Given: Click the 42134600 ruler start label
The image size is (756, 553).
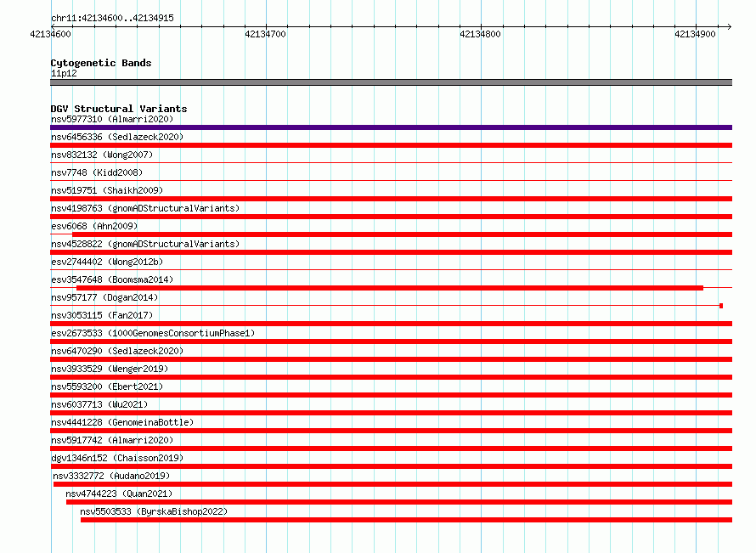Looking at the screenshot, I should point(50,34).
